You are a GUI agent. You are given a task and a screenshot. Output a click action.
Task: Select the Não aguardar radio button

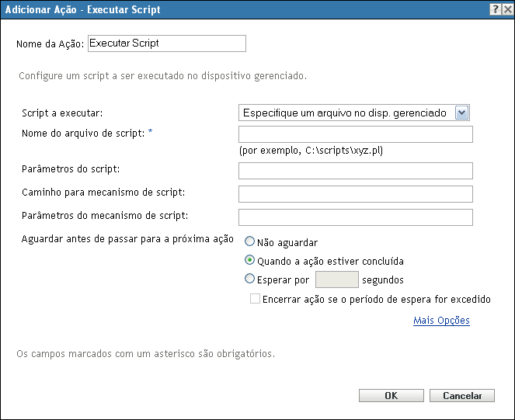pyautogui.click(x=250, y=242)
